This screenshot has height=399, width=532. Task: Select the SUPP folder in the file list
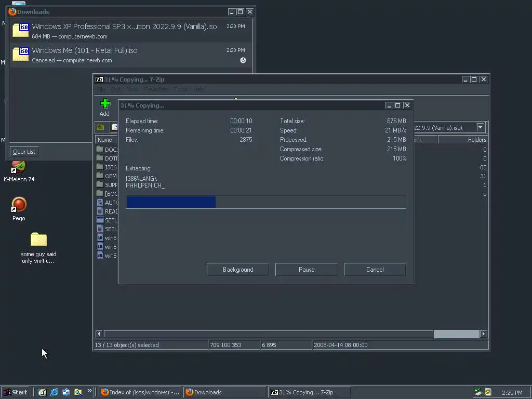[x=107, y=184]
